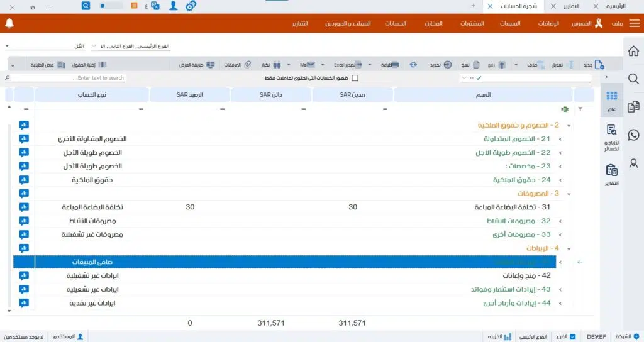Click chart icon for تكلفة البضاعة المباعة row

click(x=24, y=207)
